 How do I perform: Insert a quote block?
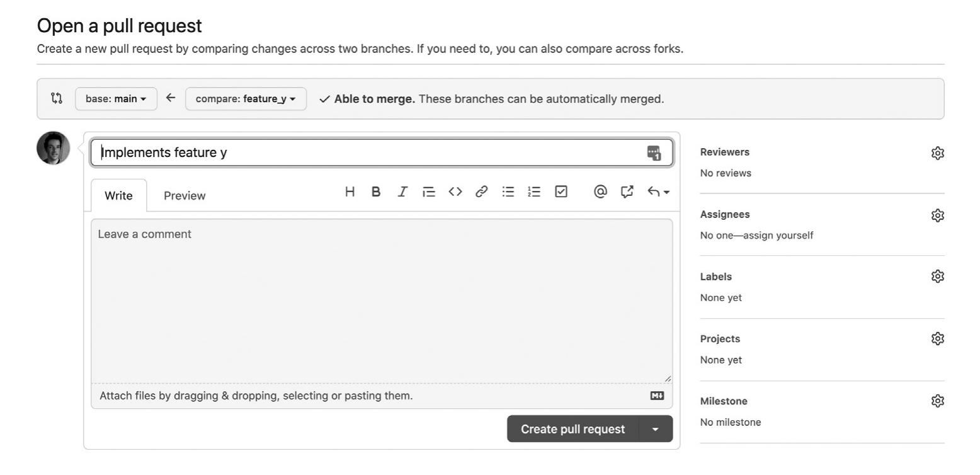(429, 192)
